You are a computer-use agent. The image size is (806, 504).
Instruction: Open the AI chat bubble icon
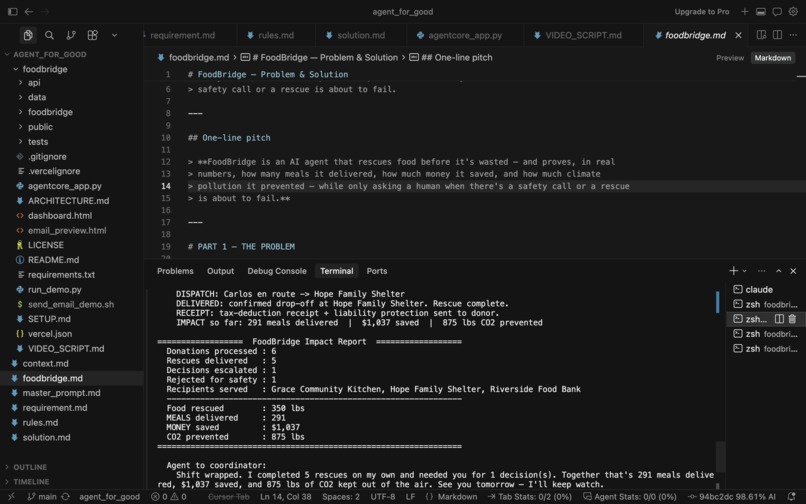[x=777, y=11]
